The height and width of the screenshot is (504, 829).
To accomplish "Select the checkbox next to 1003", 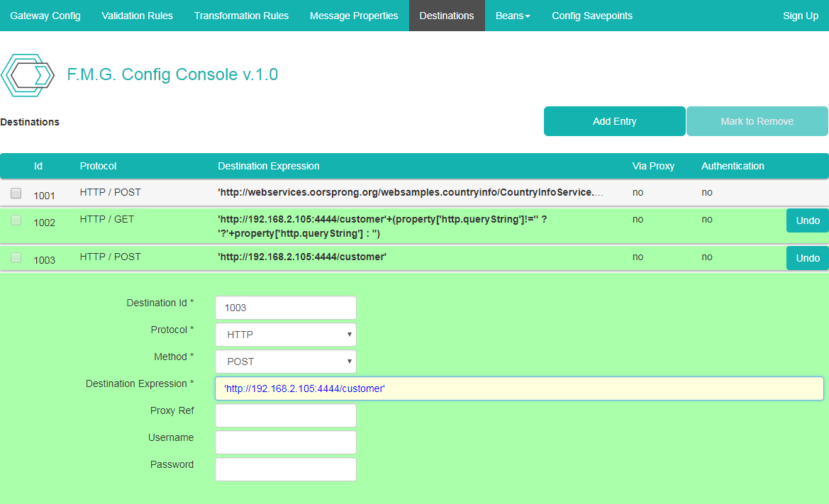I will click(x=16, y=258).
